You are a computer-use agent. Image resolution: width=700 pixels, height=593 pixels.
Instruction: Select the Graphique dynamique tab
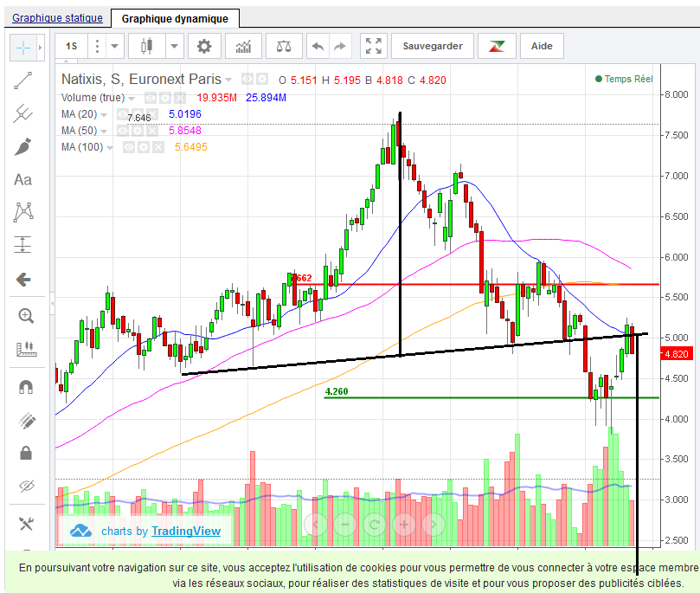175,19
